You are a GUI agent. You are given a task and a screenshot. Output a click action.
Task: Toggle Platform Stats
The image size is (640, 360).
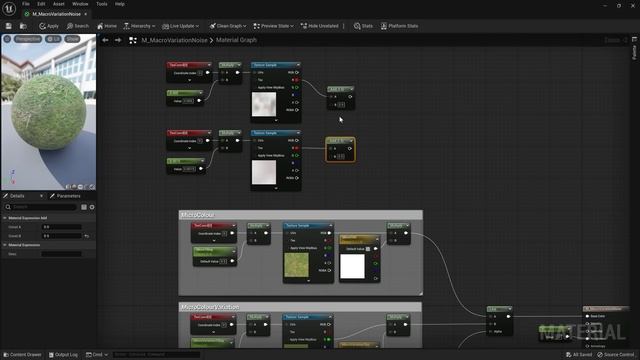tap(400, 26)
